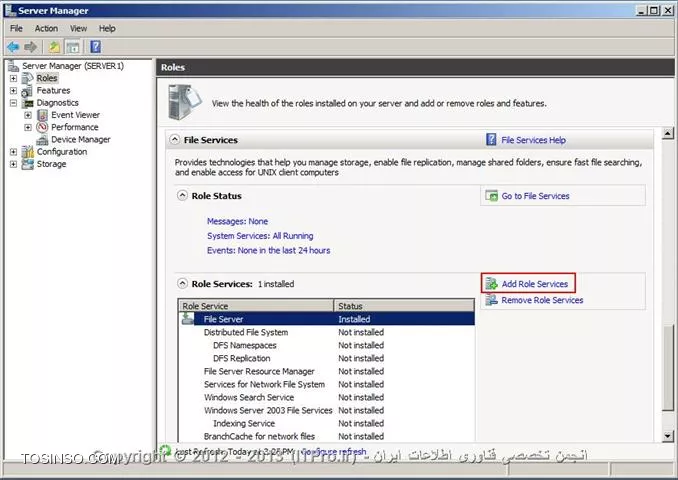The width and height of the screenshot is (678, 480).
Task: Open the Messages: None link
Action: tap(237, 221)
